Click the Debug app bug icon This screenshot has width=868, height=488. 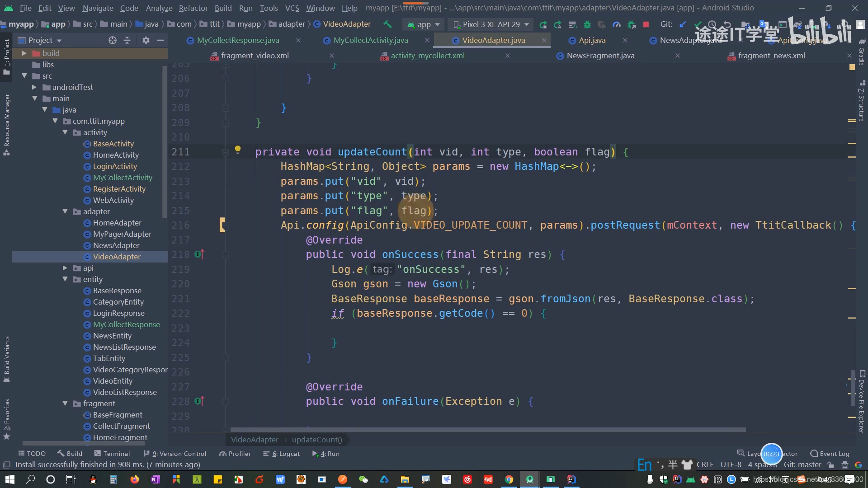pyautogui.click(x=587, y=24)
